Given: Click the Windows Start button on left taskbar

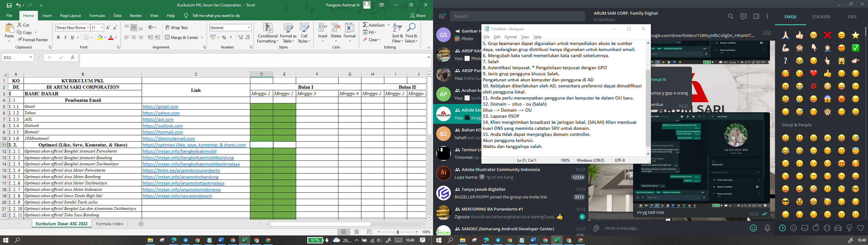Looking at the screenshot, I should coord(6,240).
